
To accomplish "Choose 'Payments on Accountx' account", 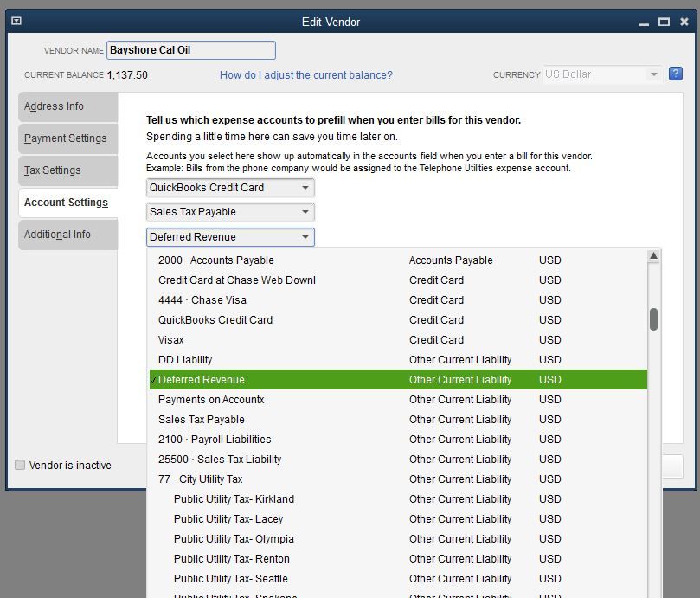I will click(398, 399).
